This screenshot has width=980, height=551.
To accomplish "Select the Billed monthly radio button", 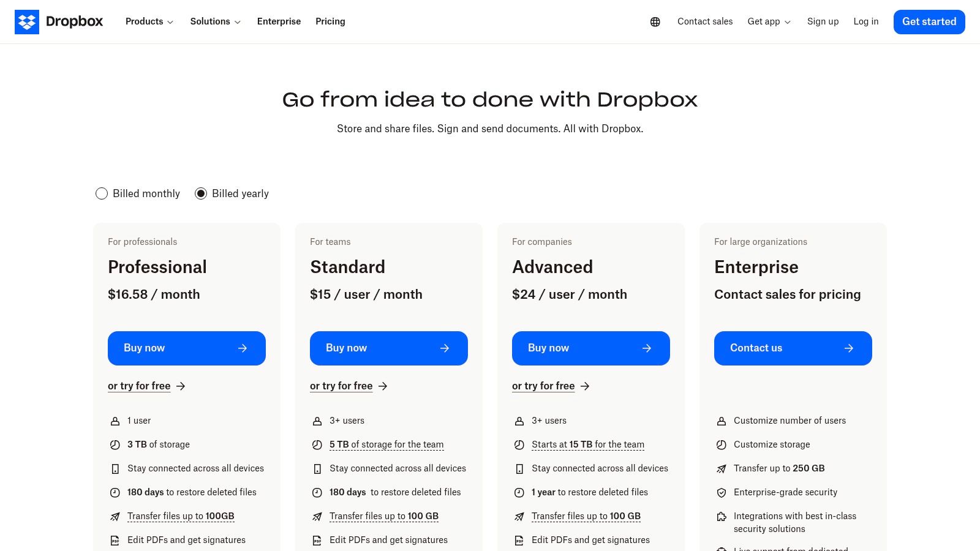I will point(102,193).
